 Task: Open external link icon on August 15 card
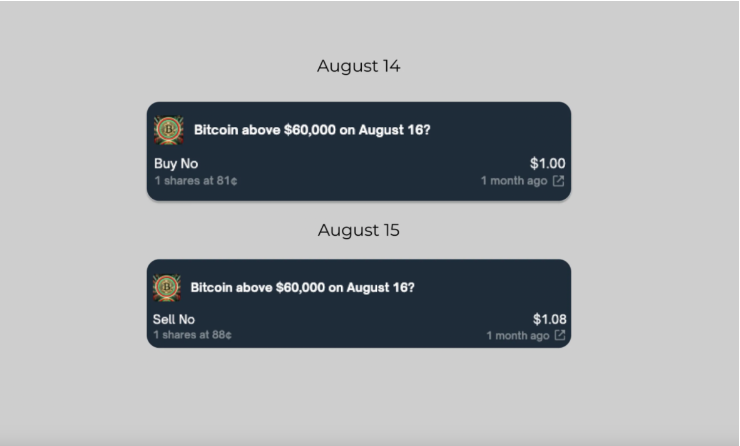click(x=560, y=335)
